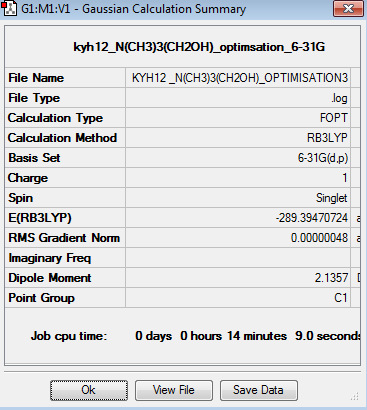
Task: Close the Gaussian Calculation Summary window
Action: pyautogui.click(x=348, y=9)
